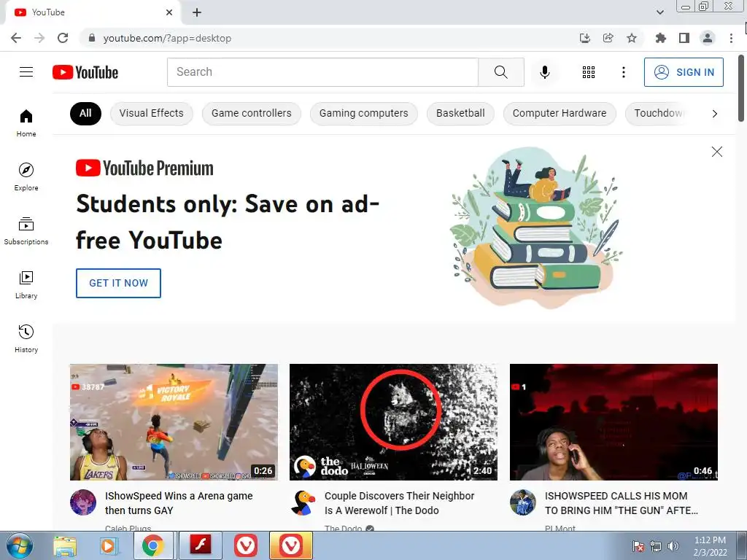Open the Windows Start menu

pos(20,545)
